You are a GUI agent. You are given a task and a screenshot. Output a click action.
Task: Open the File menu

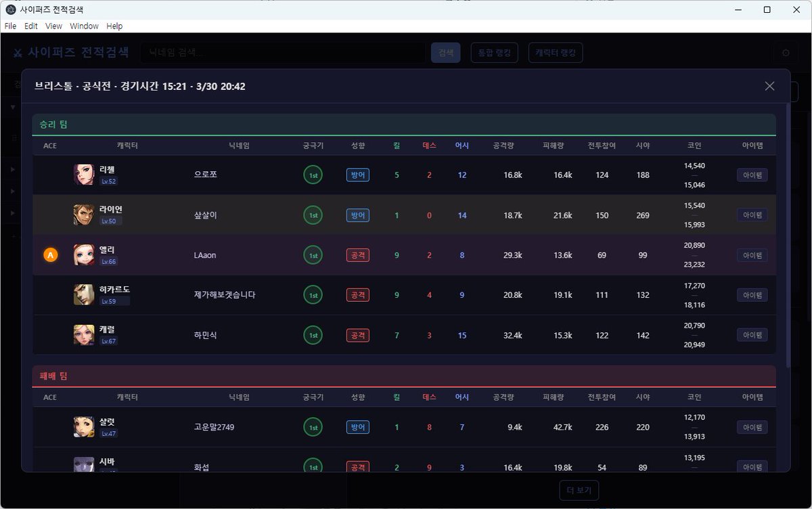[x=10, y=26]
